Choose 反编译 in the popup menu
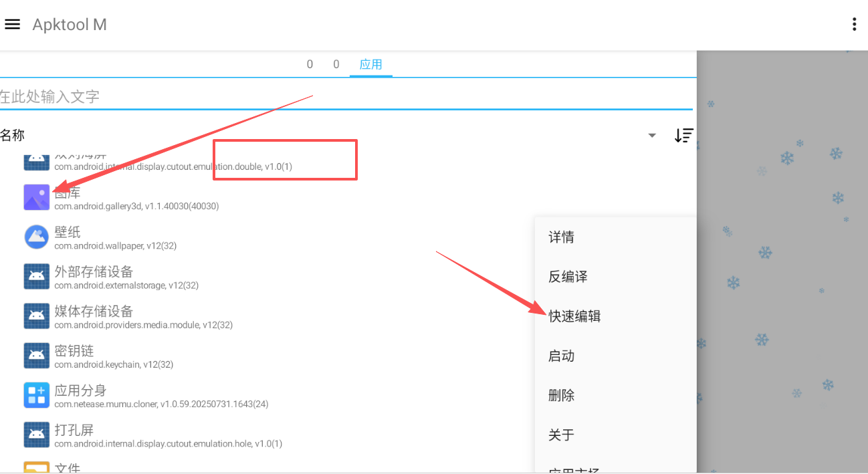Screen dimensions: 868x474 coord(568,277)
